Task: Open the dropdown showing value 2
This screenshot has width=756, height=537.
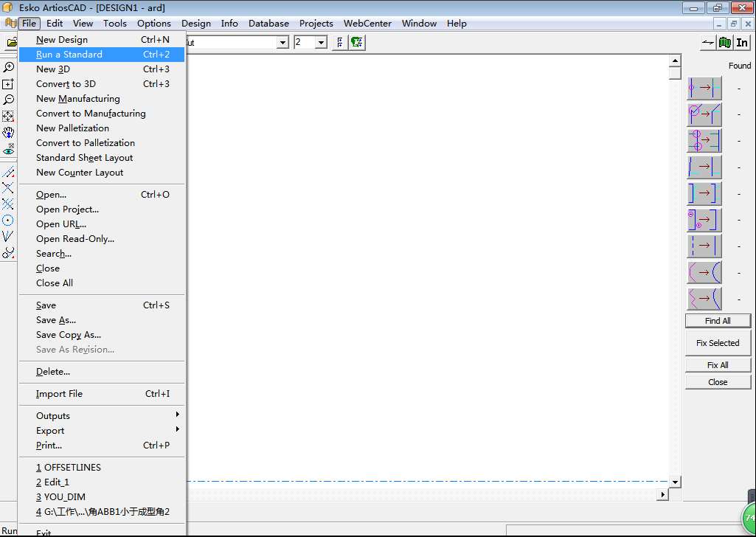Action: pos(321,43)
